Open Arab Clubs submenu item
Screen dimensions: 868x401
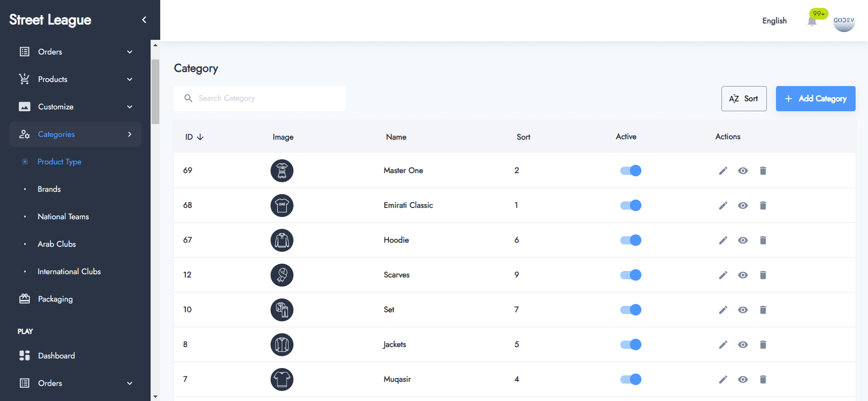(x=57, y=244)
